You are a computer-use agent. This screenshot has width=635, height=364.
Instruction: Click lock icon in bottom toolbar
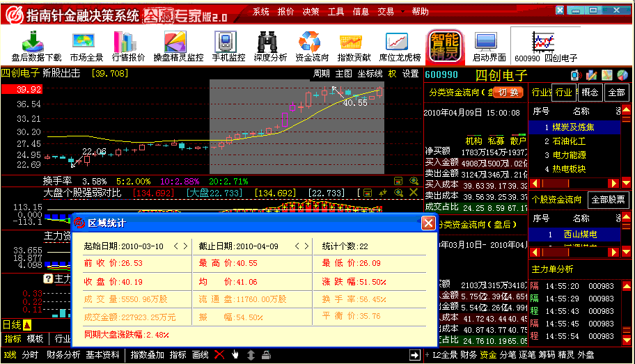[x=266, y=355]
